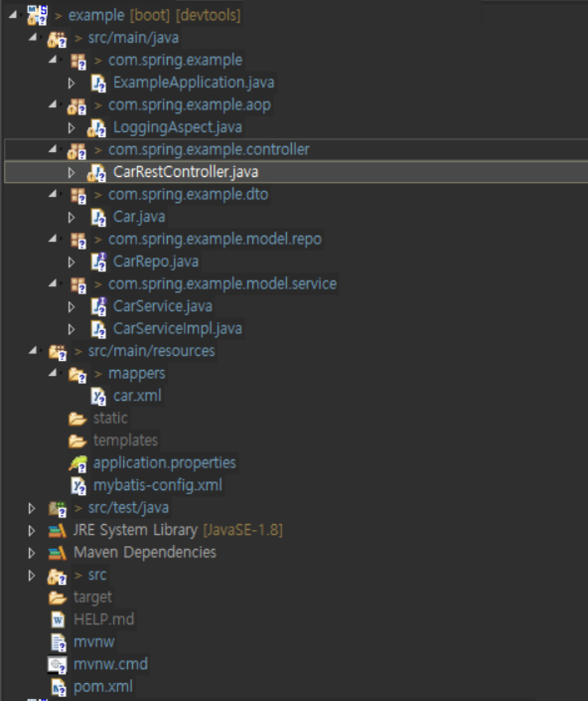Expand the CarRestController.java node

(x=71, y=172)
